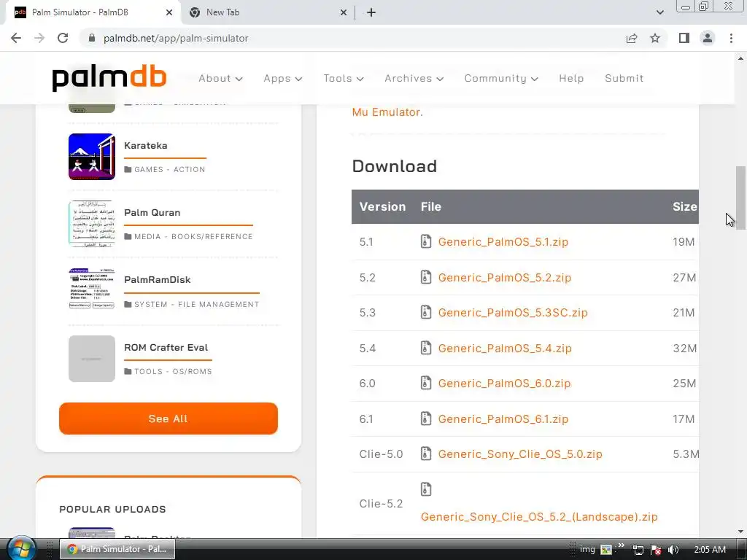Screen dimensions: 747x560
Task: Click the Palm Simulator taskbar button
Action: [117, 549]
